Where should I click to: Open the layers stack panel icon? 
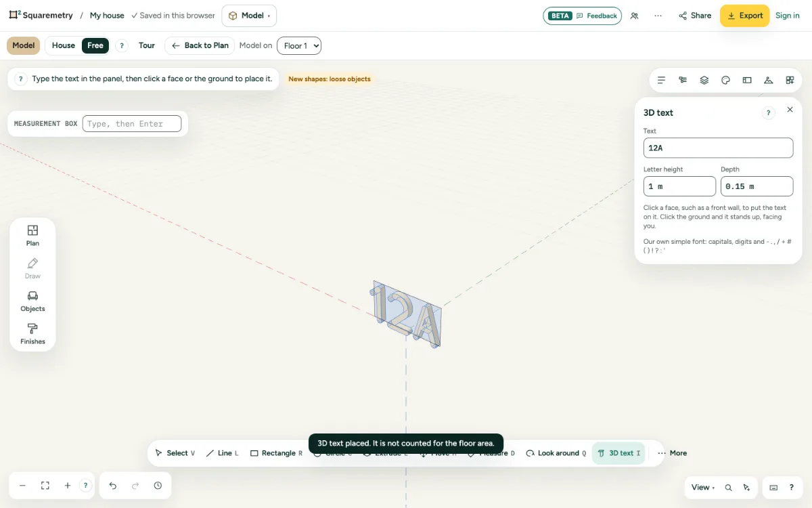point(704,80)
